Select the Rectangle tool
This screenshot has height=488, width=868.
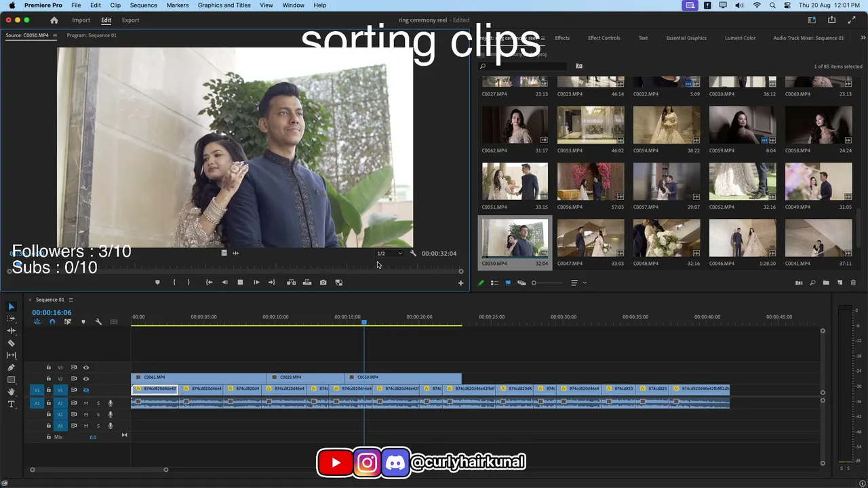[11, 380]
